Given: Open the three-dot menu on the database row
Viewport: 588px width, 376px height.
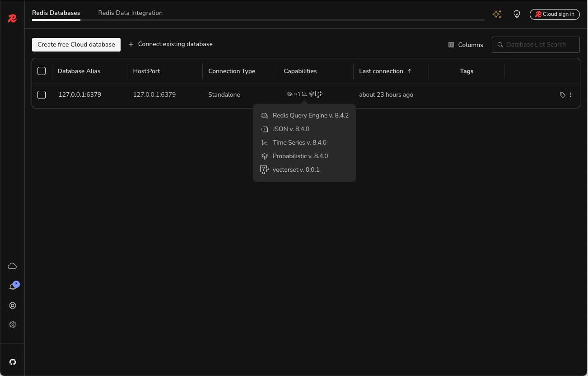Looking at the screenshot, I should 571,95.
